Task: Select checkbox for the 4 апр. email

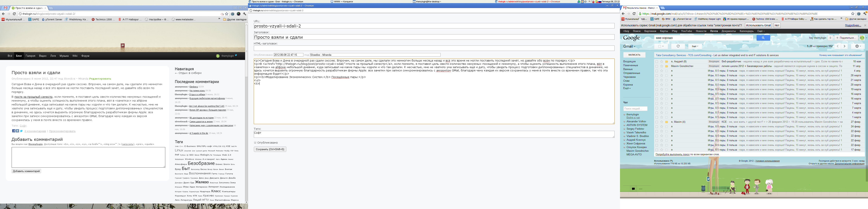Action: pyautogui.click(x=656, y=71)
